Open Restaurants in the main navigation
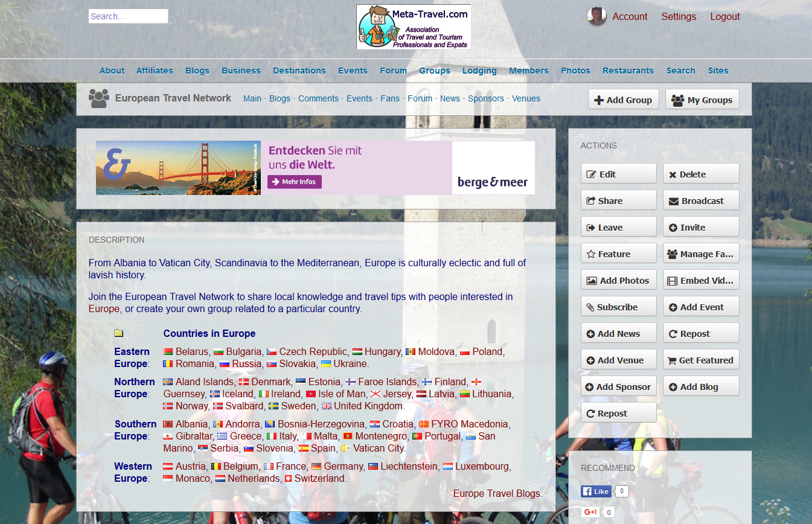 tap(628, 71)
